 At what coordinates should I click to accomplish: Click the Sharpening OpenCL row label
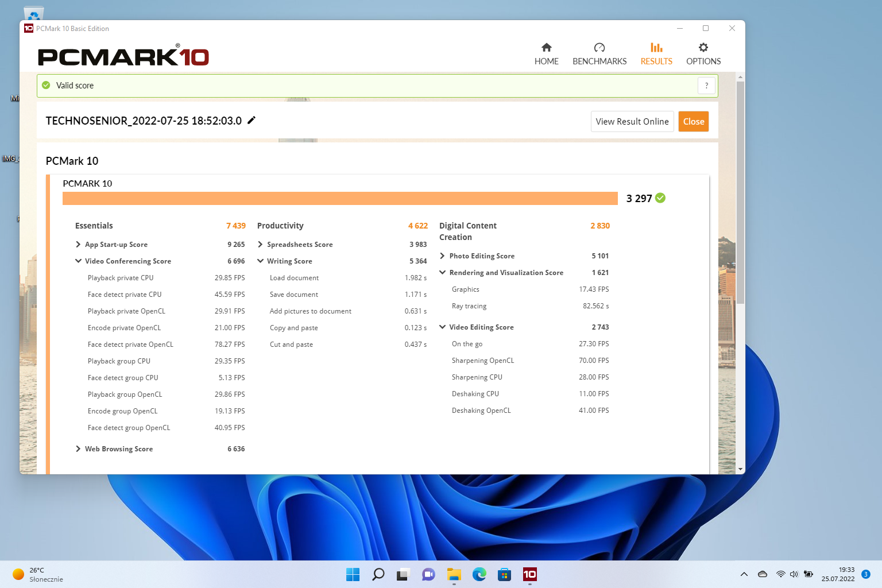(483, 361)
